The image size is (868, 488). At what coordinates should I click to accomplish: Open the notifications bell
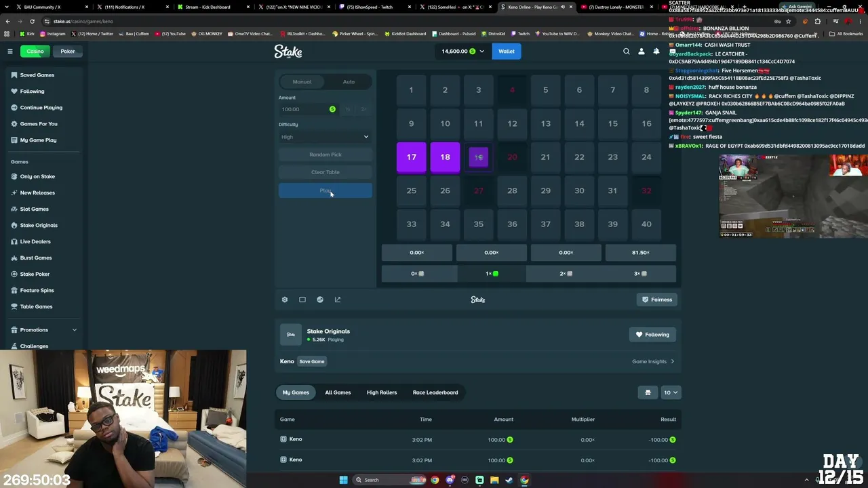coord(656,52)
